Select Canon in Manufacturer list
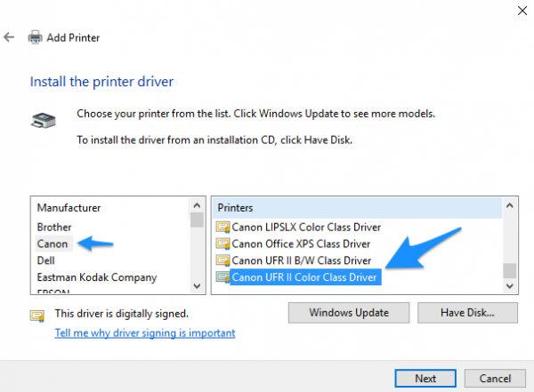The width and height of the screenshot is (534, 392). click(53, 244)
